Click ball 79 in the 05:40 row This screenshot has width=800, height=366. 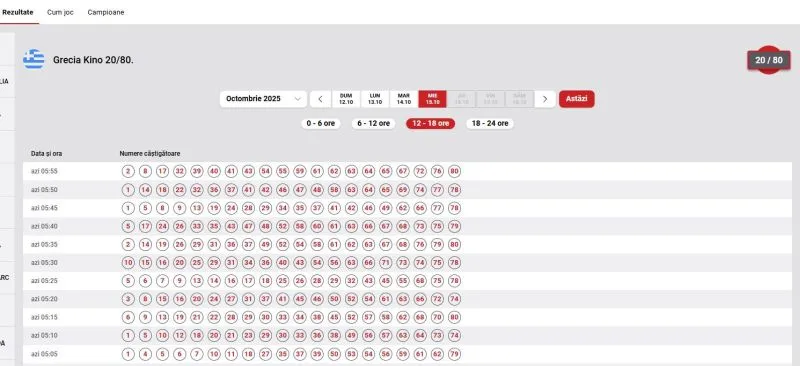[454, 226]
